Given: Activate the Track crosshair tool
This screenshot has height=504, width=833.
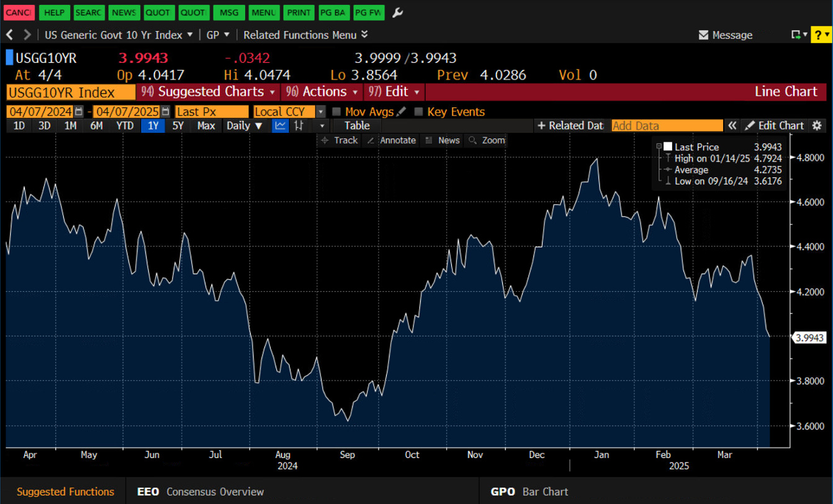Looking at the screenshot, I should pos(339,140).
